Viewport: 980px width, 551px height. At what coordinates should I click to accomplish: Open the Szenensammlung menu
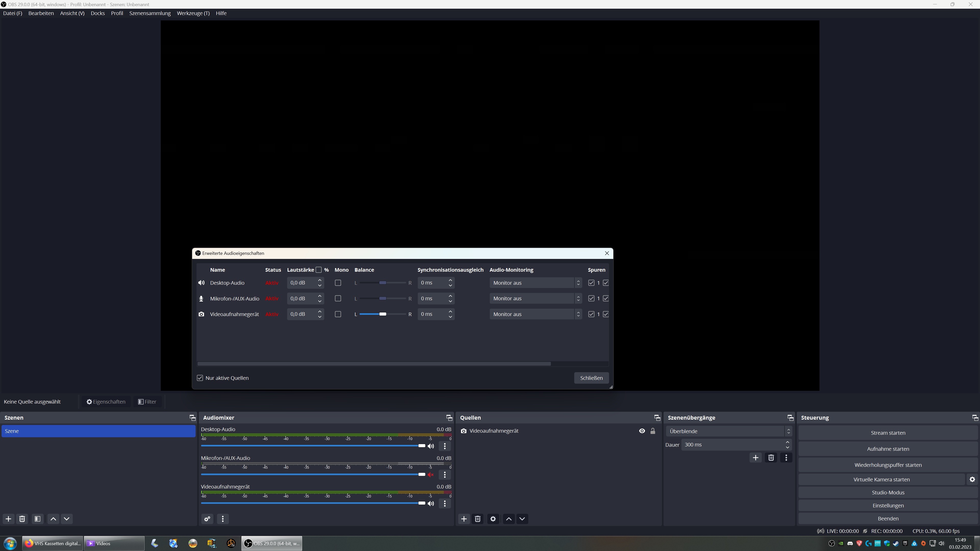pos(150,13)
